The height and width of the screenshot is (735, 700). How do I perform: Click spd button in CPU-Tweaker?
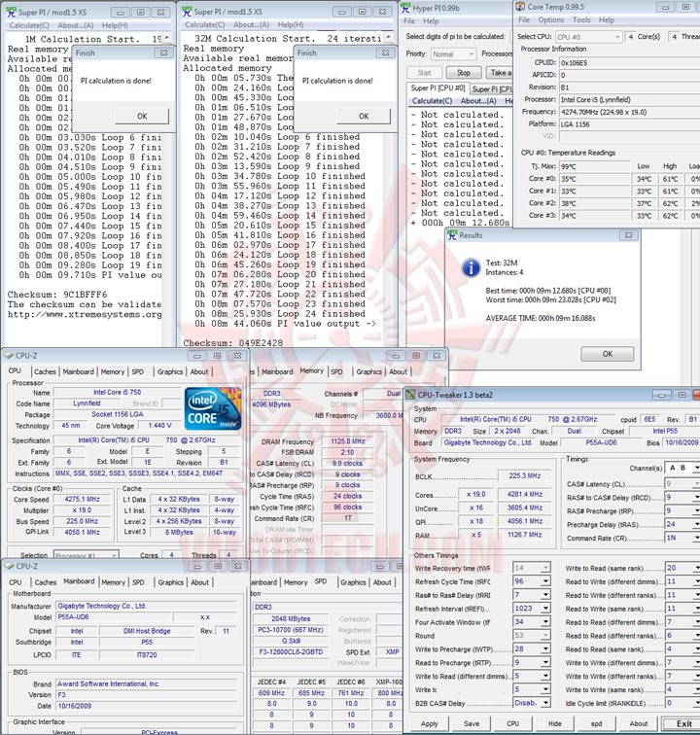coord(596,723)
